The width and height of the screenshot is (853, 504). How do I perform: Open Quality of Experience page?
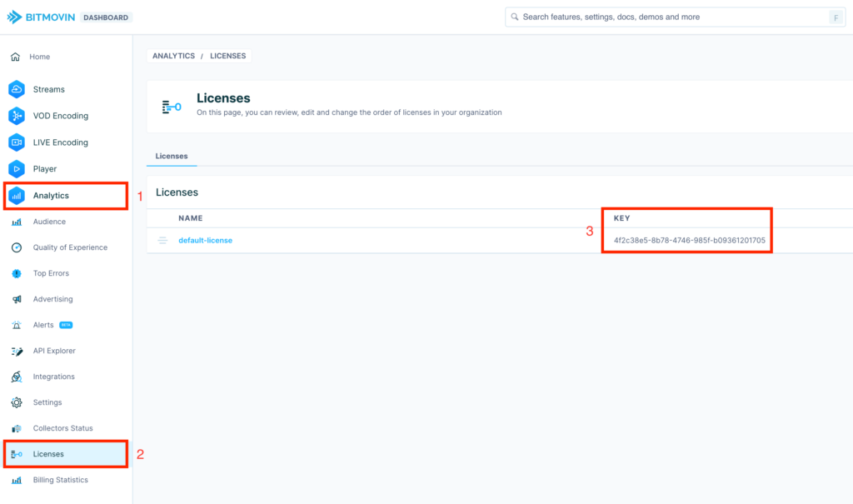point(70,247)
